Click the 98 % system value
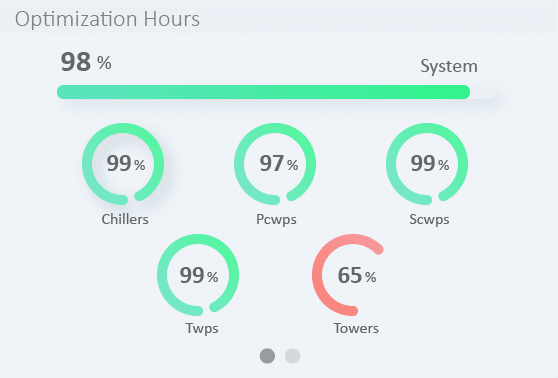The width and height of the screenshot is (558, 378). [86, 62]
